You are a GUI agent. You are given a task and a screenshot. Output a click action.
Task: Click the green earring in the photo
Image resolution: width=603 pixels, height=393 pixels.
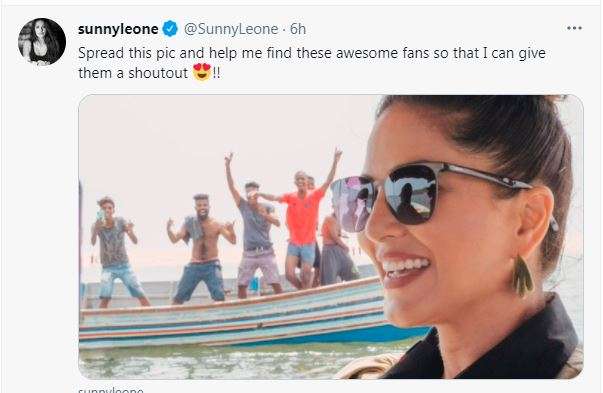[522, 276]
